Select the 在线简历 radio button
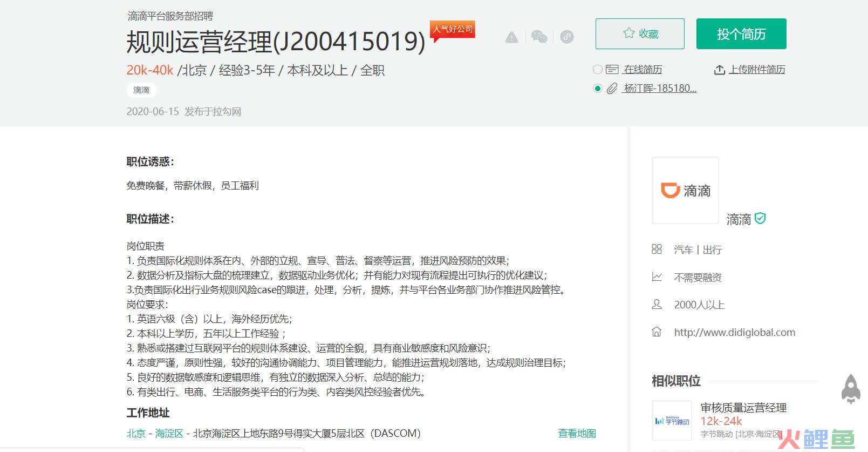 [x=597, y=69]
